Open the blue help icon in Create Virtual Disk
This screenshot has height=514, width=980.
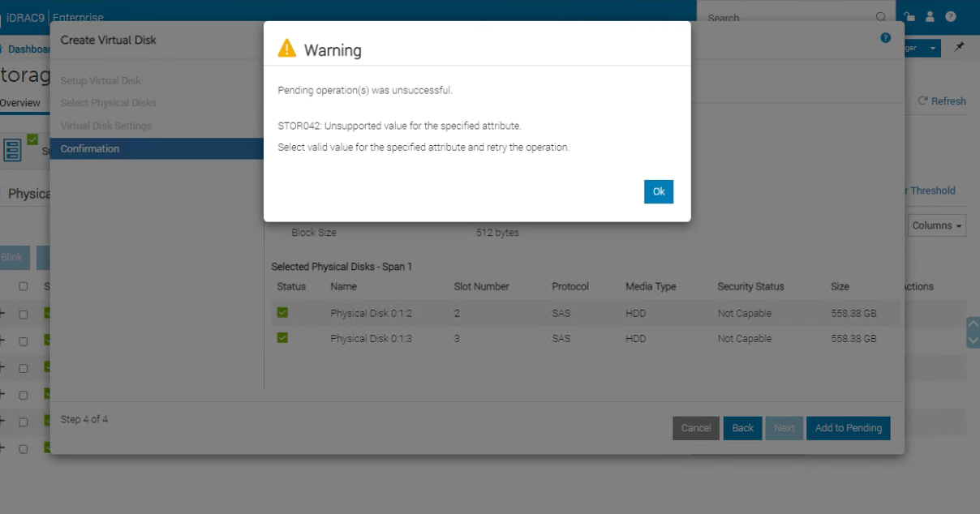pos(886,38)
